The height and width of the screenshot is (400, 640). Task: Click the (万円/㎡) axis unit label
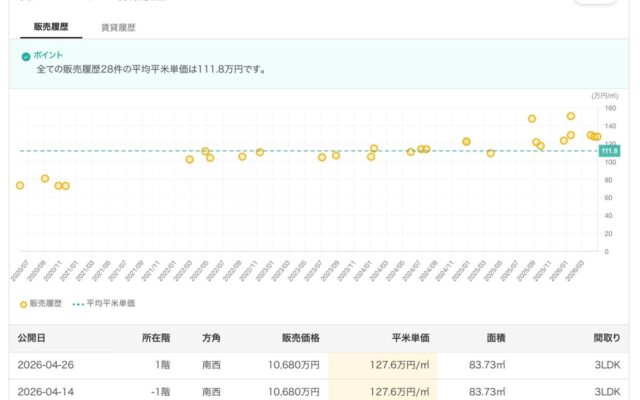(604, 96)
